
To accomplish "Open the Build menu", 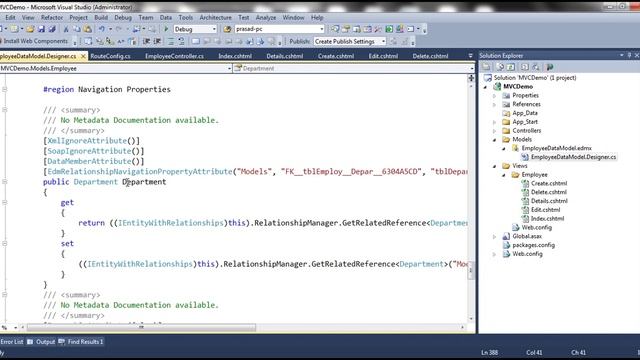I will tap(101, 18).
